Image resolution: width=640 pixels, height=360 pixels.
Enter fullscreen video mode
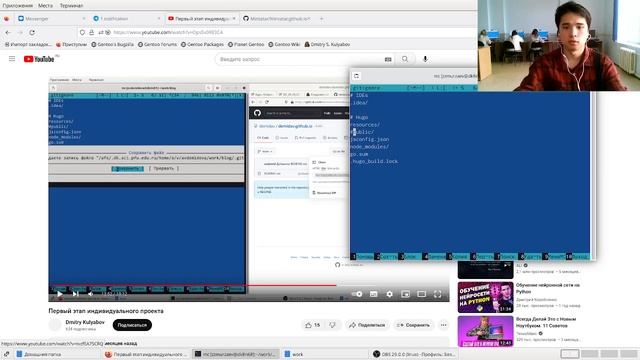tap(437, 294)
